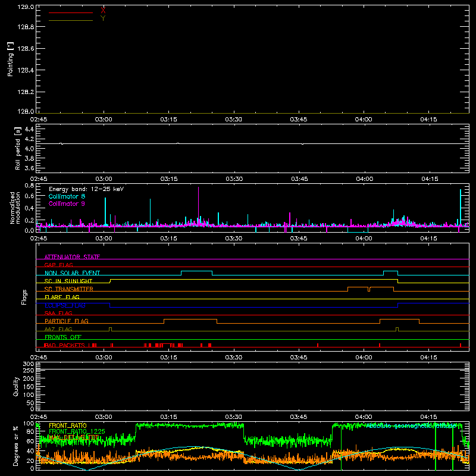
Task: Click the Pointing axis title
Action: [10, 59]
